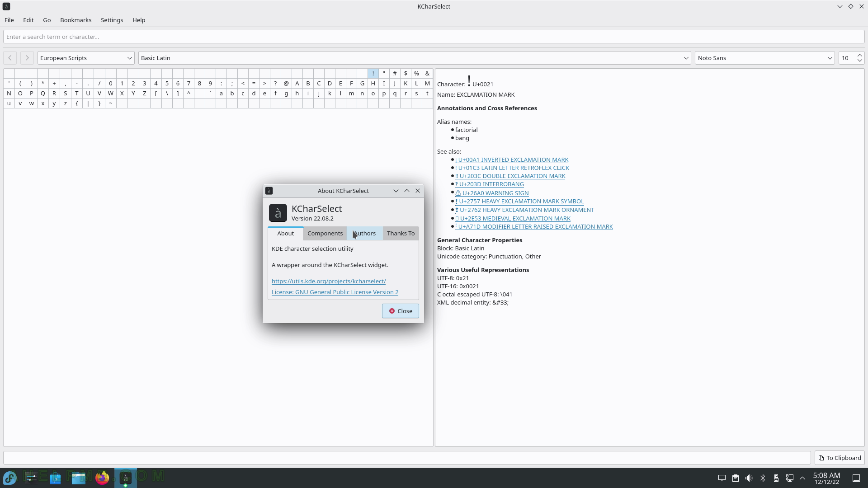Click the To Clipboard button
This screenshot has width=868, height=488.
point(840,458)
